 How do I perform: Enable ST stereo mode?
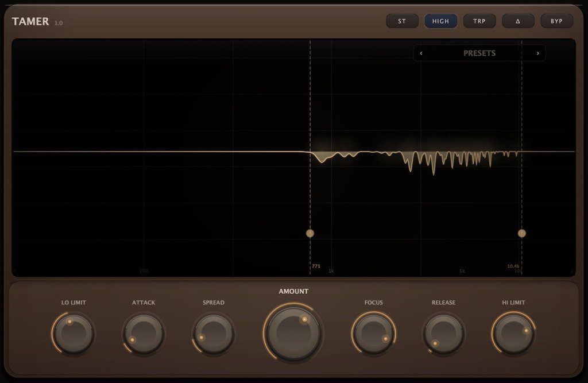pos(402,21)
